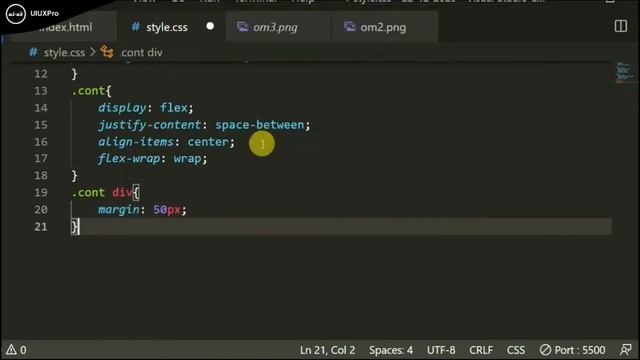
Task: Click style.css in the breadcrumb
Action: 64,53
